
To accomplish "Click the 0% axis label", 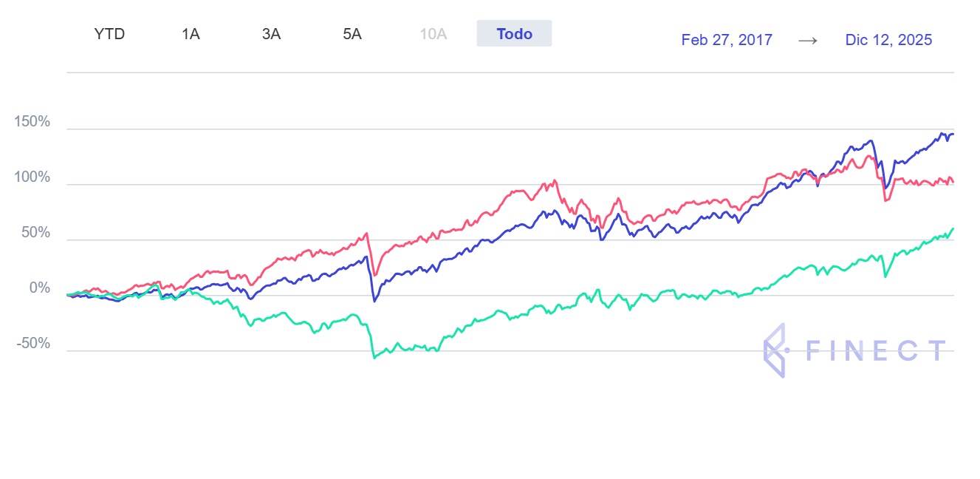I will click(40, 288).
